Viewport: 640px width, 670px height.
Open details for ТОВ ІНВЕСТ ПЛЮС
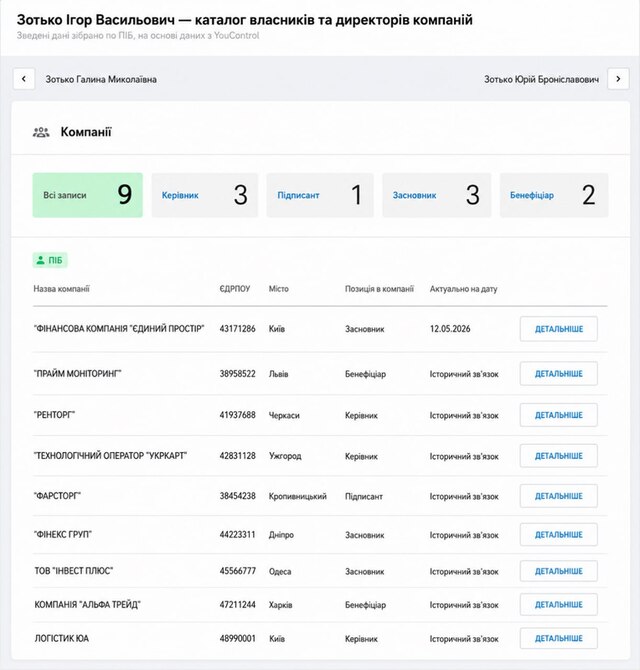click(x=558, y=571)
